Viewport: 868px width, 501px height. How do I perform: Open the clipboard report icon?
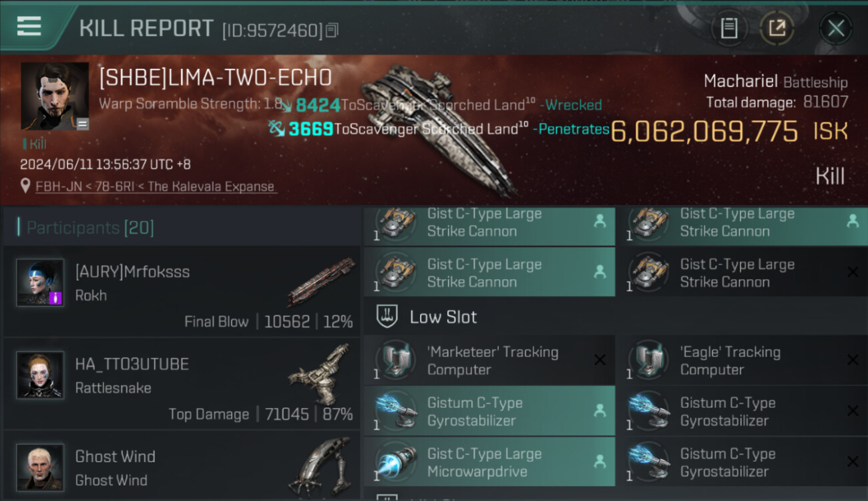[x=729, y=28]
